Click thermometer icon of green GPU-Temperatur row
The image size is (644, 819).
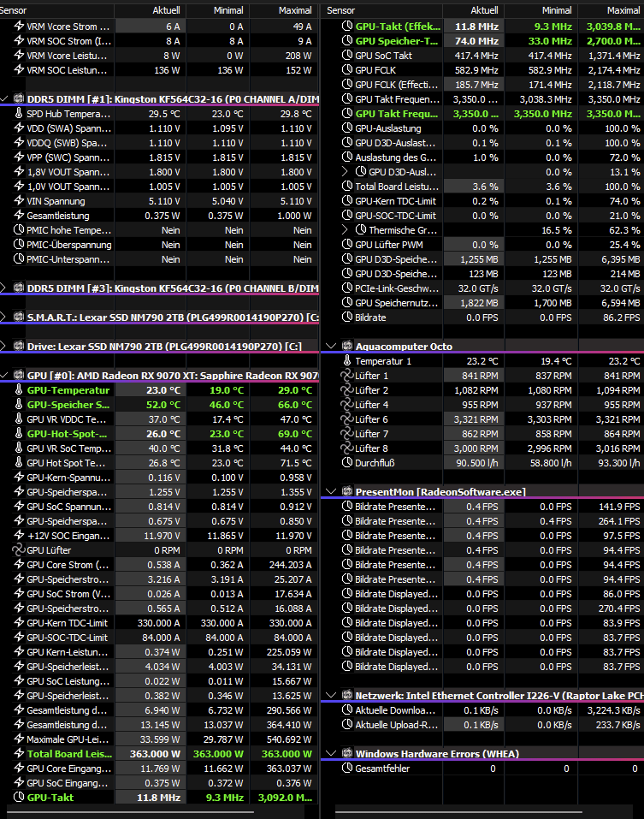tap(19, 389)
